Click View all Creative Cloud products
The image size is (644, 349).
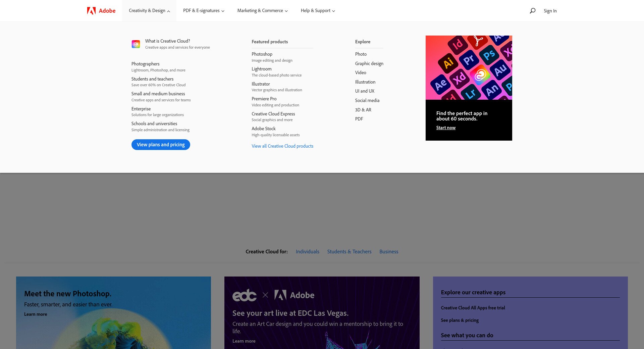pyautogui.click(x=282, y=146)
